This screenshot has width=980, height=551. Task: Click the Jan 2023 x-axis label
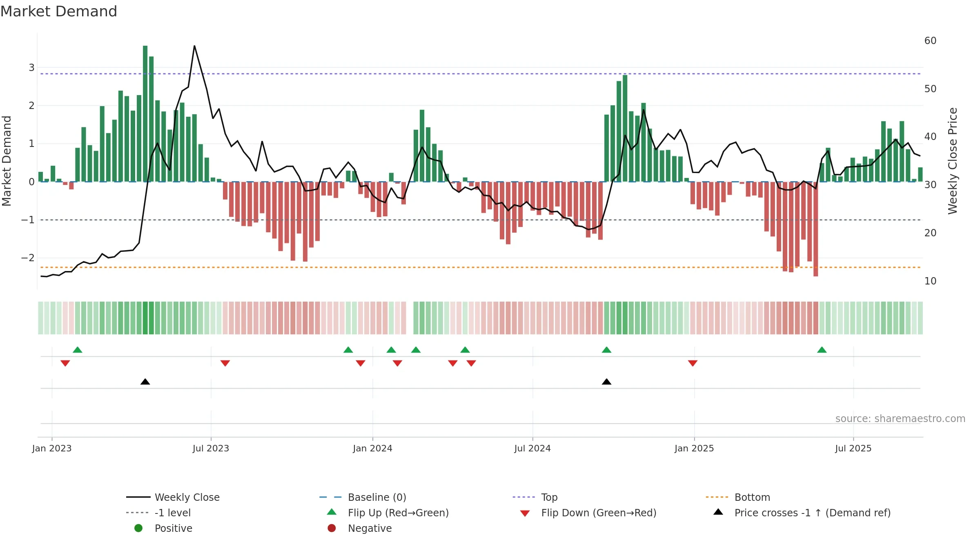[52, 449]
